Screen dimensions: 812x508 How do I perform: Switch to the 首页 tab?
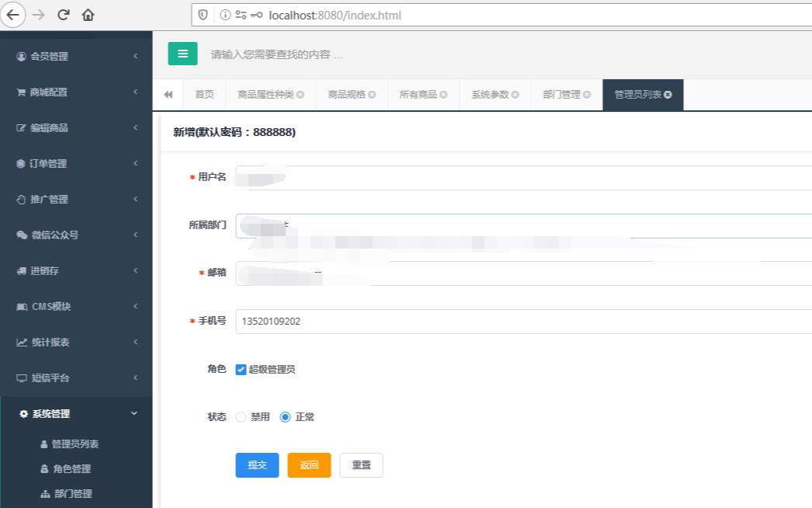click(205, 94)
